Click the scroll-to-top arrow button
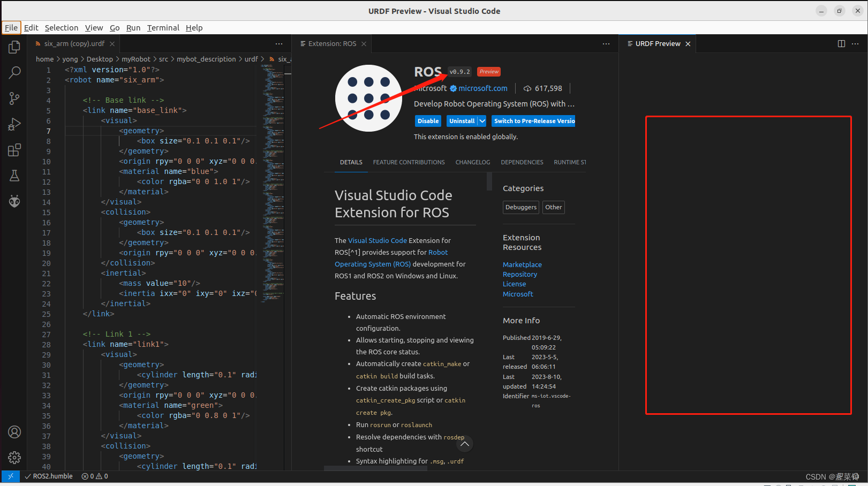This screenshot has width=868, height=486. tap(465, 444)
